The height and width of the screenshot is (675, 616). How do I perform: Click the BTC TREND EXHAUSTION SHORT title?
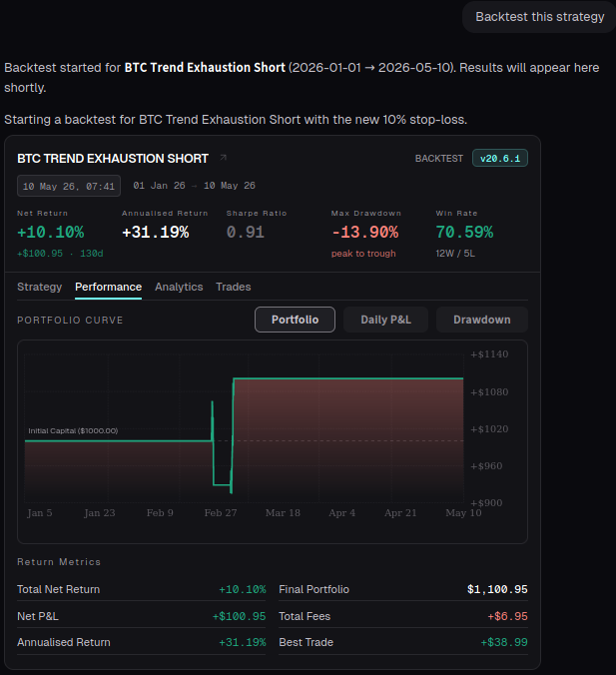tap(113, 159)
